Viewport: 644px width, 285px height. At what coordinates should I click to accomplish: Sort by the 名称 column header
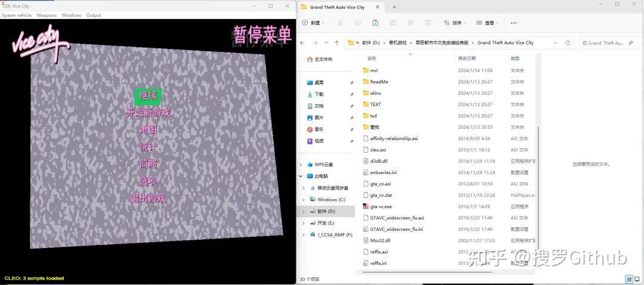371,58
